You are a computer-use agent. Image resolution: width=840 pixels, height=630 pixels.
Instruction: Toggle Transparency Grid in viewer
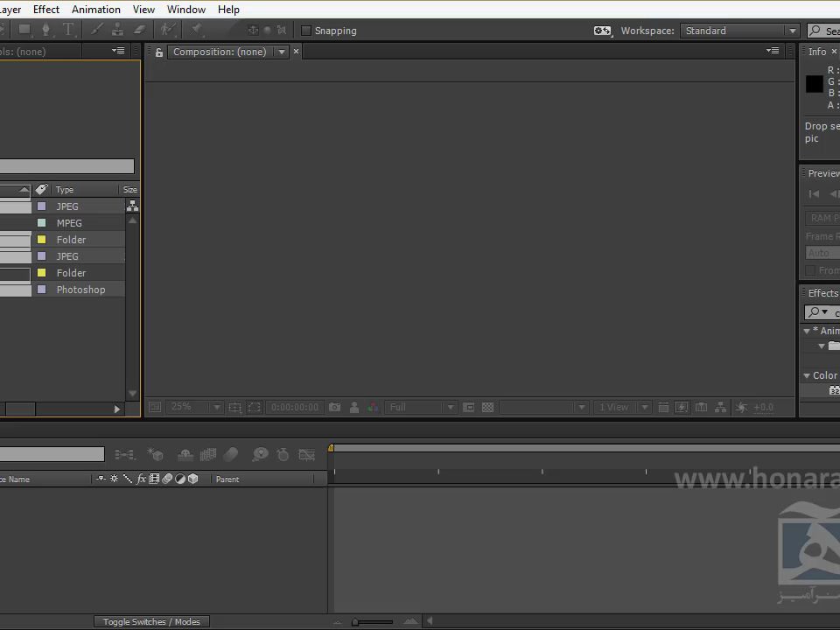pos(487,407)
